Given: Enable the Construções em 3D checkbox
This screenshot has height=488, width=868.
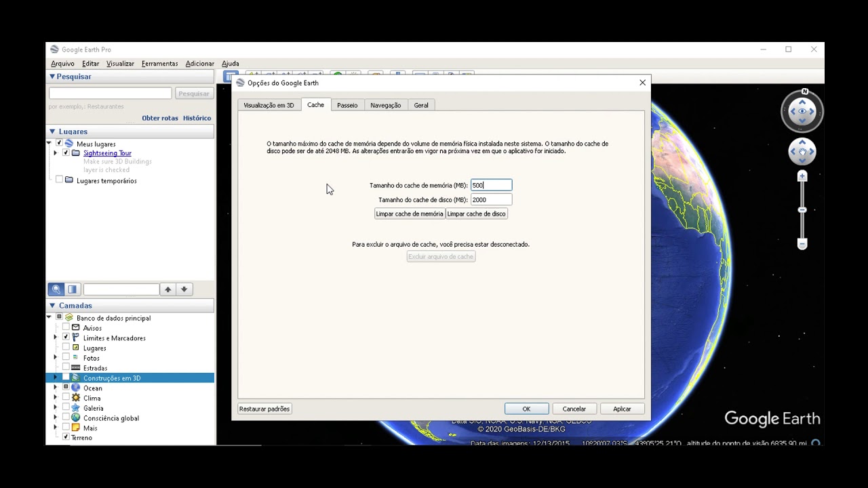Looking at the screenshot, I should [66, 378].
